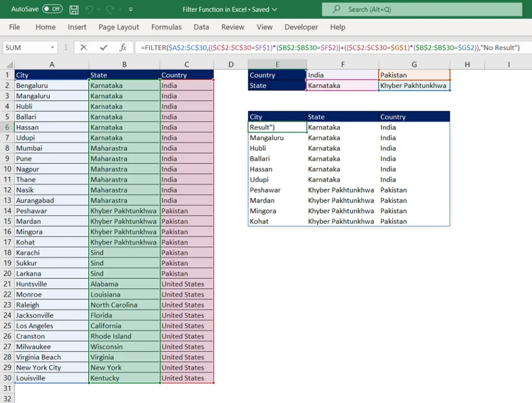Image resolution: width=532 pixels, height=403 pixels.
Task: Click the Save icon in title bar
Action: coord(74,9)
